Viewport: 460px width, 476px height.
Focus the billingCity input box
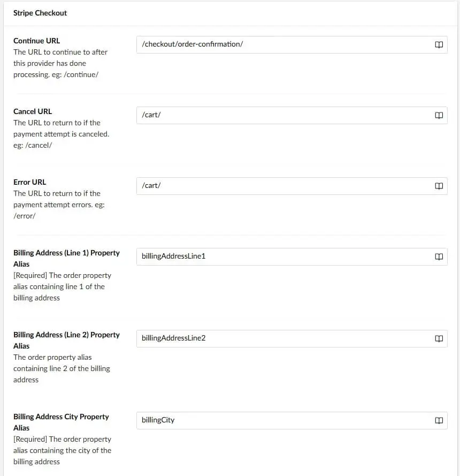point(283,420)
